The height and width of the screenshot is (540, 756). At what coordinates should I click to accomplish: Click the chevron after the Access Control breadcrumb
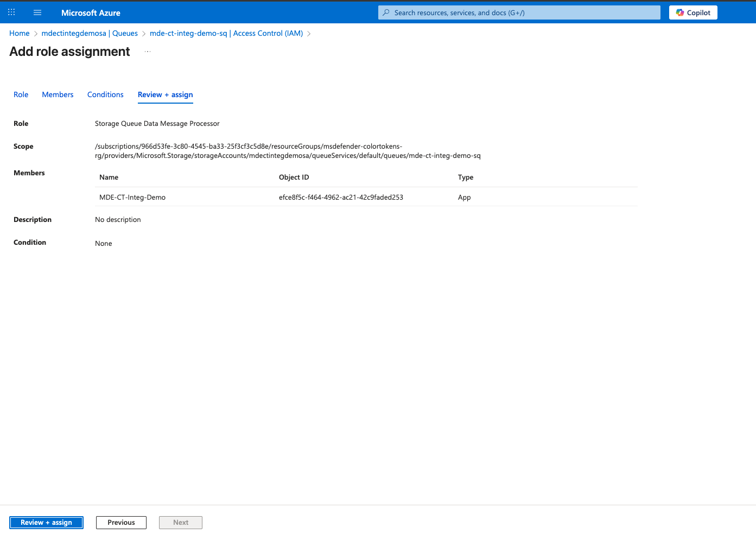[x=309, y=34]
